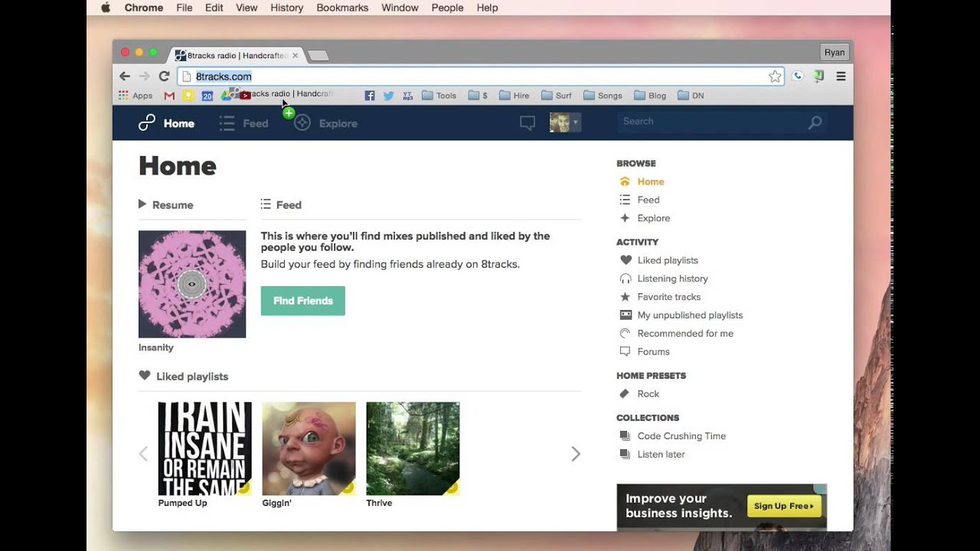Open the $ bookmark folder

point(479,96)
